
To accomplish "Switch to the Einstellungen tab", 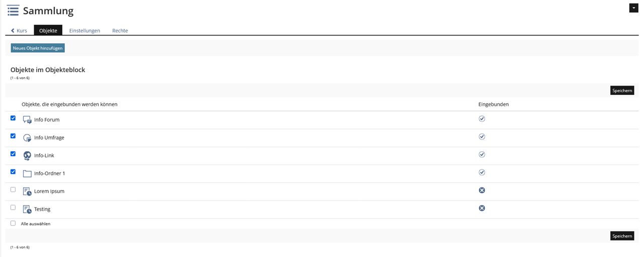I will pyautogui.click(x=85, y=31).
